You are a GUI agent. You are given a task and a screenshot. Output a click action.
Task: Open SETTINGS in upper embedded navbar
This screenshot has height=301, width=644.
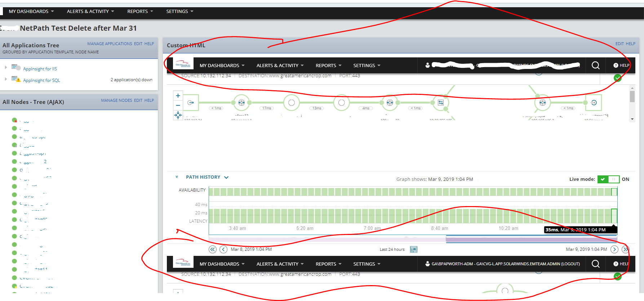coord(367,65)
